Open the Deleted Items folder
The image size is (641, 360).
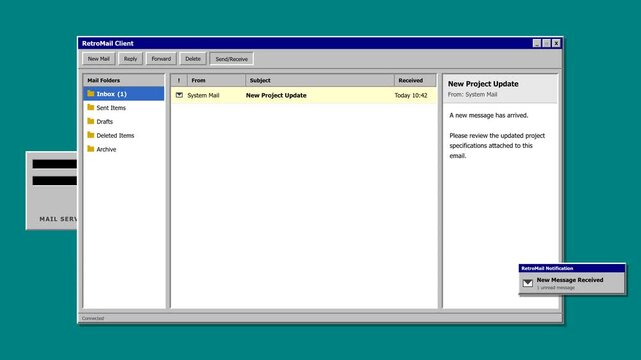(x=123, y=135)
